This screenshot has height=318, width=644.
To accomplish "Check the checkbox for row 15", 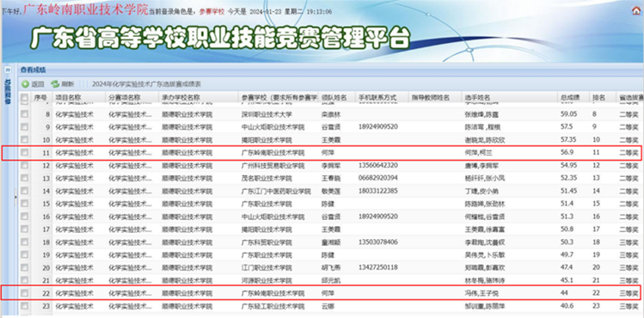I will coord(25,204).
